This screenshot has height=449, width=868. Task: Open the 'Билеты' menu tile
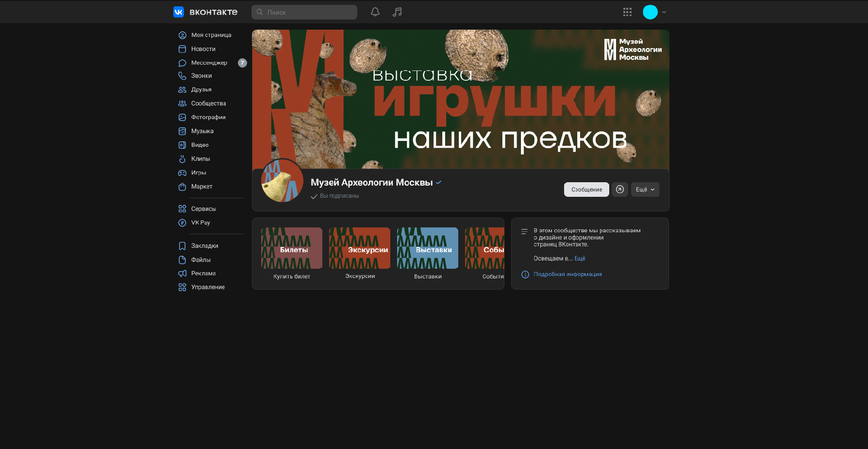tap(292, 248)
